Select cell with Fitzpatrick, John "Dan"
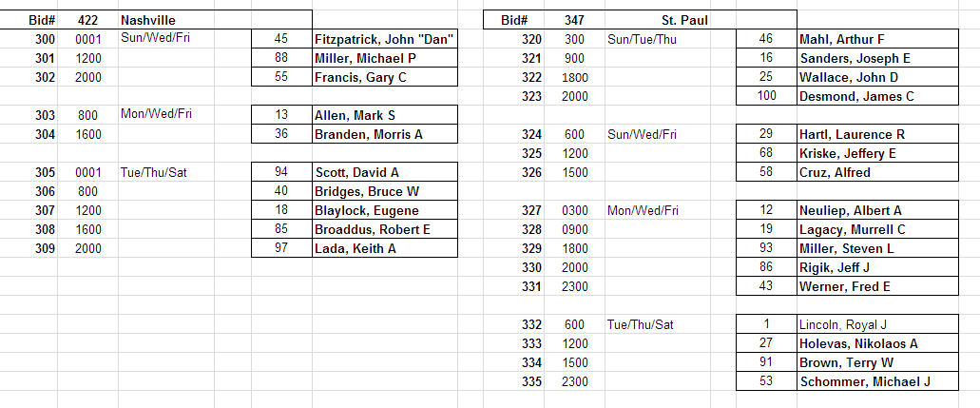 [x=384, y=39]
